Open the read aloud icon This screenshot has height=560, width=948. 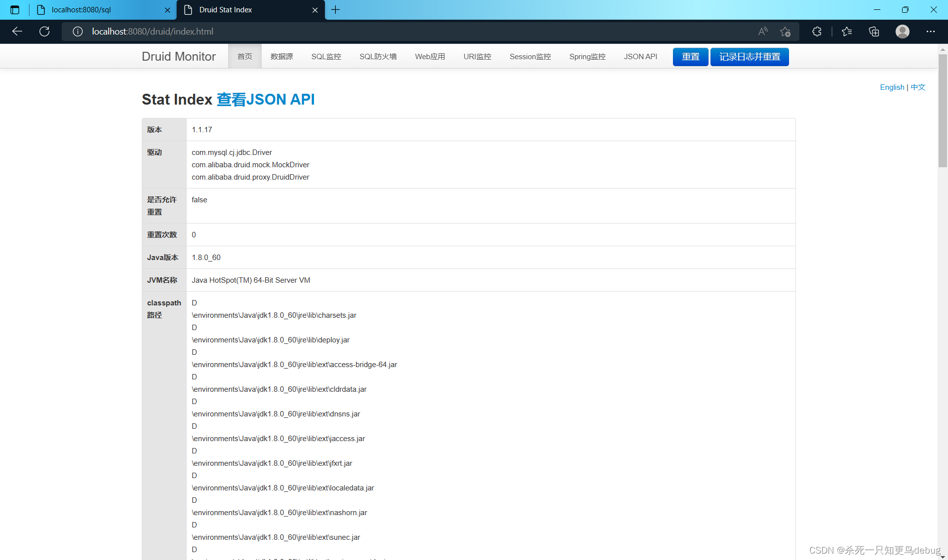pyautogui.click(x=763, y=32)
